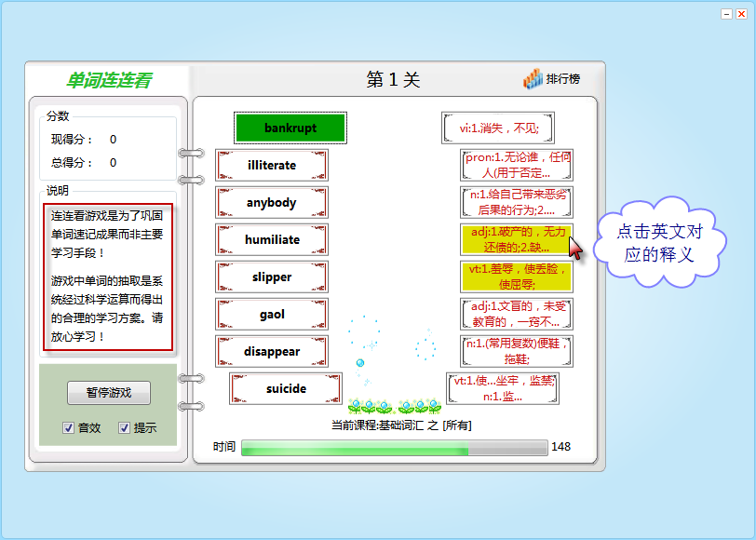756x540 pixels.
Task: Close the game window
Action: [741, 14]
